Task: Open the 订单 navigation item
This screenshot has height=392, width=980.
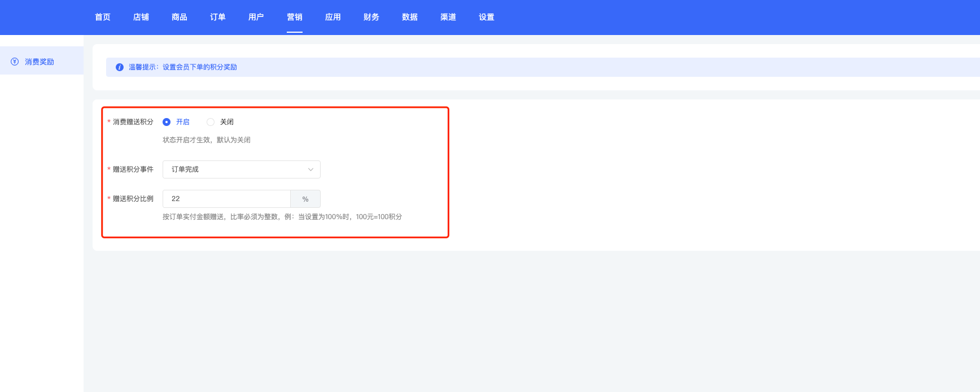Action: [218, 17]
